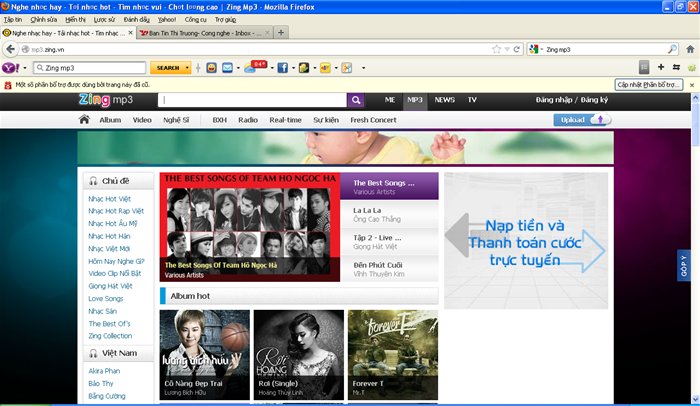Click the headphone icon beside Việt Nam

[93, 353]
